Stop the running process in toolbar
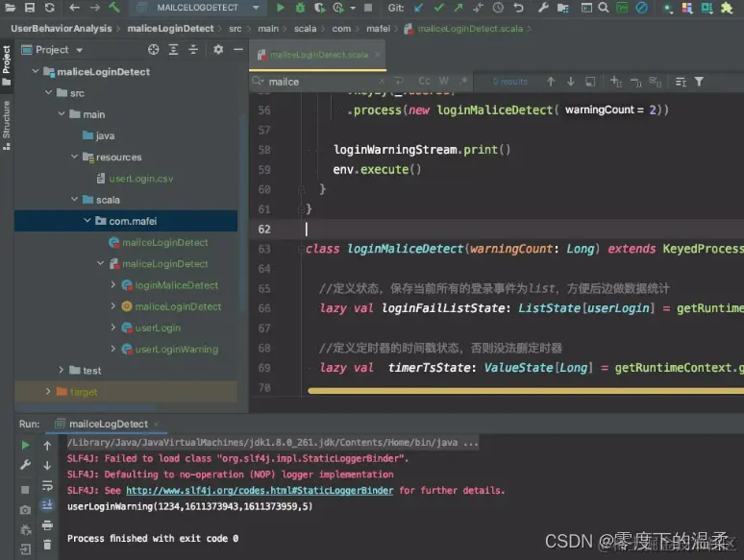The width and height of the screenshot is (744, 560). 368,7
